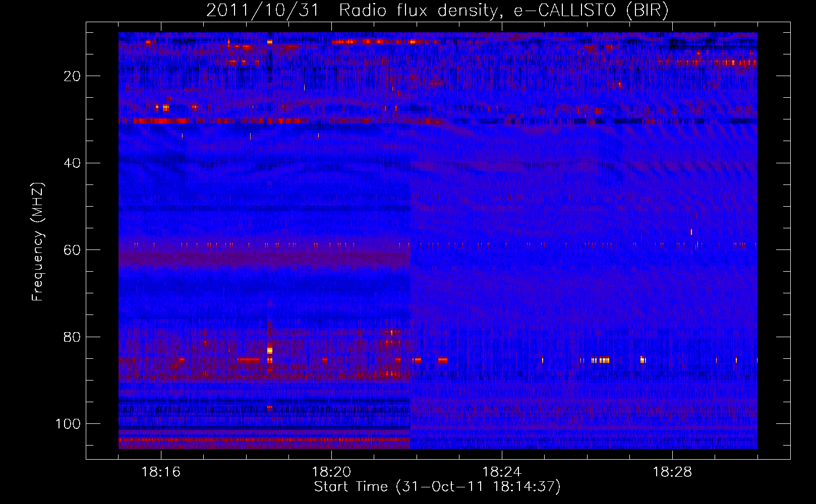Click the 18:16 time tick label
Screen dimensions: 816x504
click(x=161, y=472)
